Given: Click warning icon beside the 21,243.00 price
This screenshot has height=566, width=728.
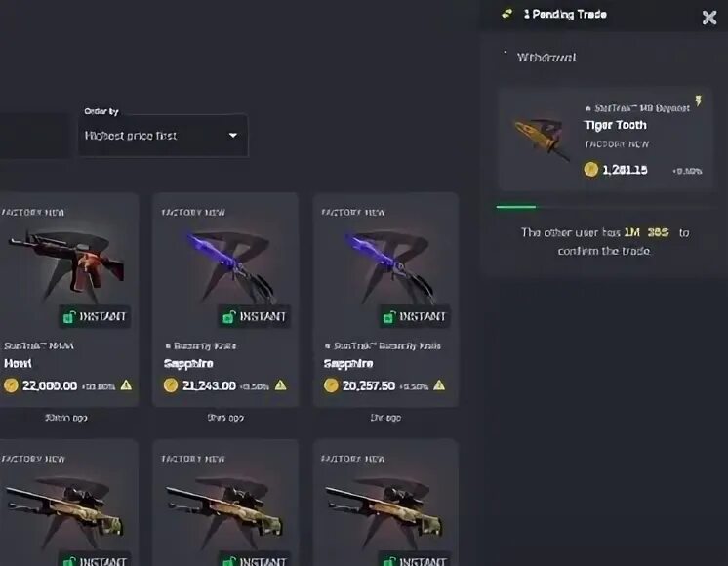Looking at the screenshot, I should click(280, 384).
